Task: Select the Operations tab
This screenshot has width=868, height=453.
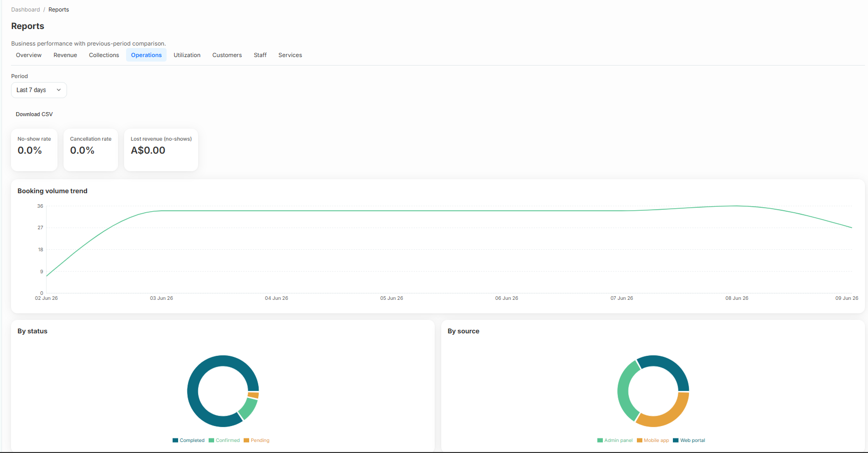Action: (x=146, y=55)
